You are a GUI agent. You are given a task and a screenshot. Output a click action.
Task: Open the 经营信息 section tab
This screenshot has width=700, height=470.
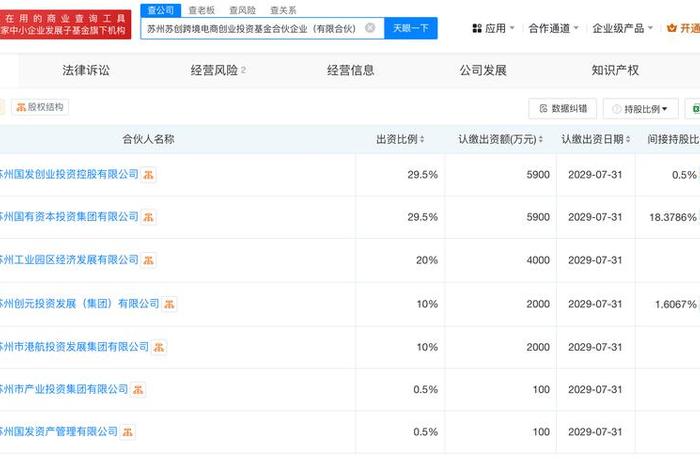(350, 70)
